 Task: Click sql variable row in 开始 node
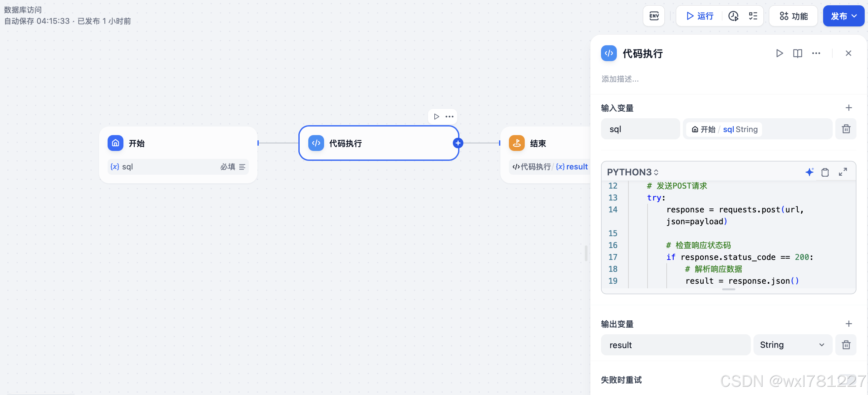(x=178, y=167)
